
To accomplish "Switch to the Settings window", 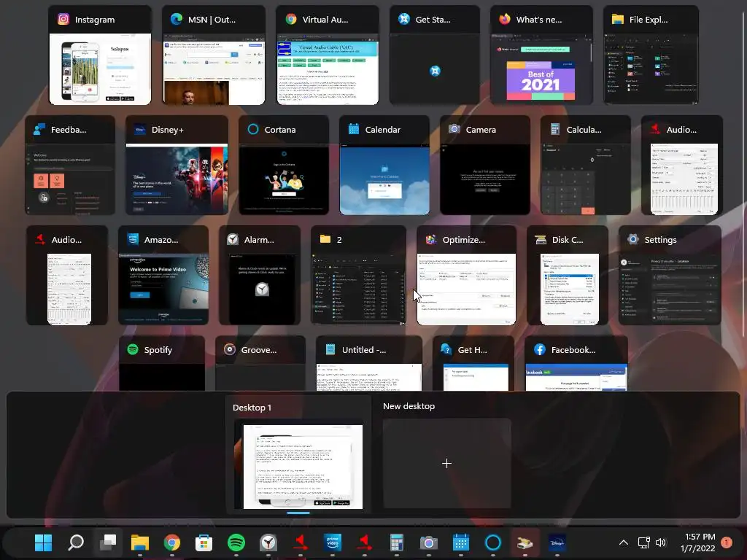I will pos(670,275).
